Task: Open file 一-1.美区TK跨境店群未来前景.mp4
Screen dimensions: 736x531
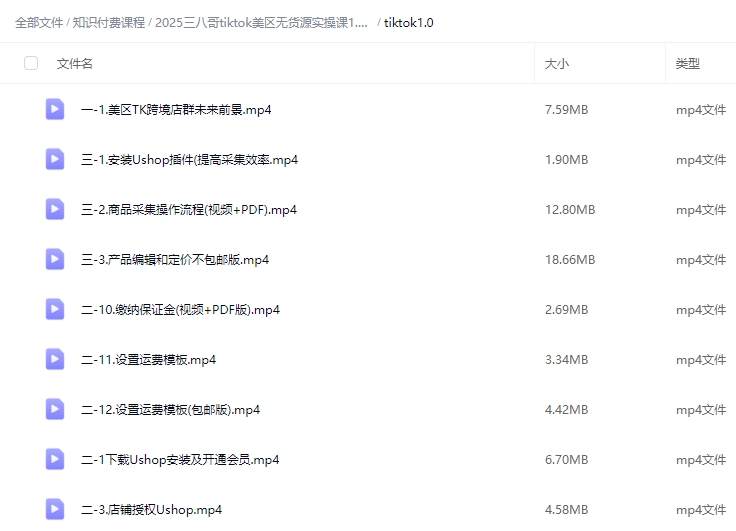Action: tap(176, 110)
